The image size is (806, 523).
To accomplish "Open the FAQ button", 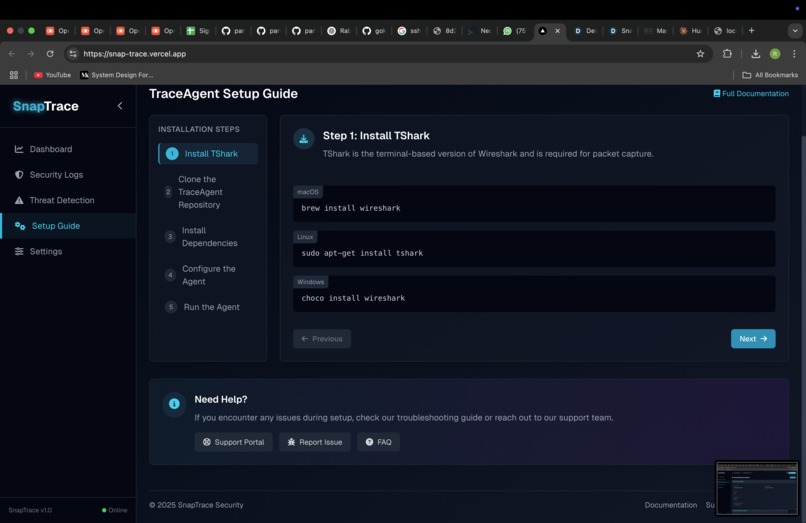I will 378,442.
